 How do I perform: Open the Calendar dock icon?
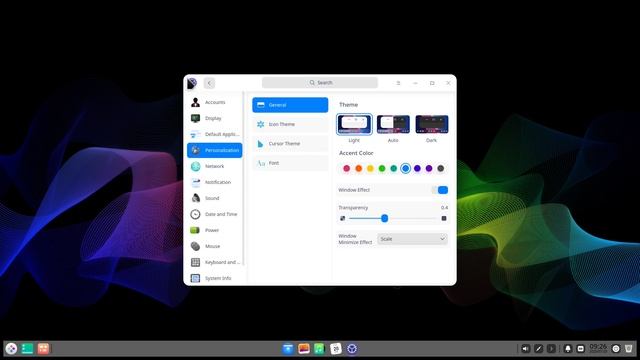336,349
